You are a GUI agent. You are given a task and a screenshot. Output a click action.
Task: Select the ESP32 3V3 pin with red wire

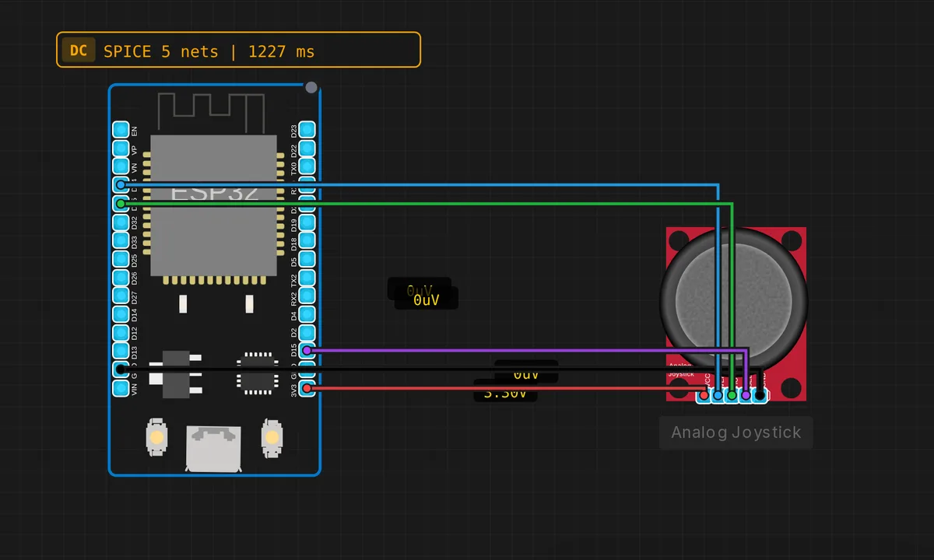click(x=307, y=388)
